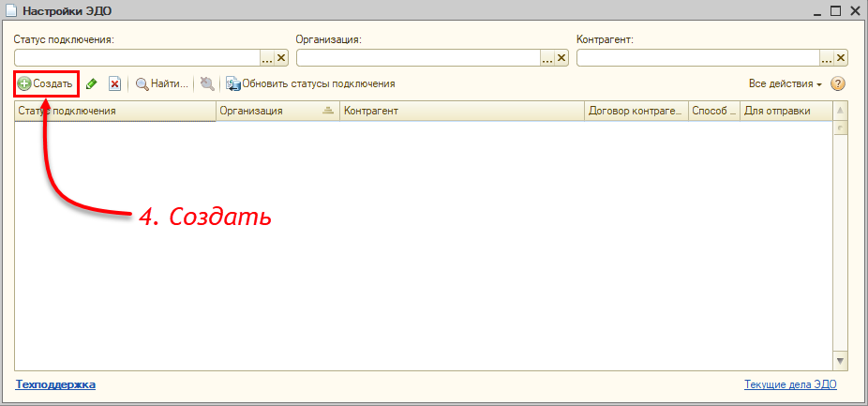Screen dimensions: 868x406
Task: Click the Статус подключения filter input field
Action: (137, 57)
